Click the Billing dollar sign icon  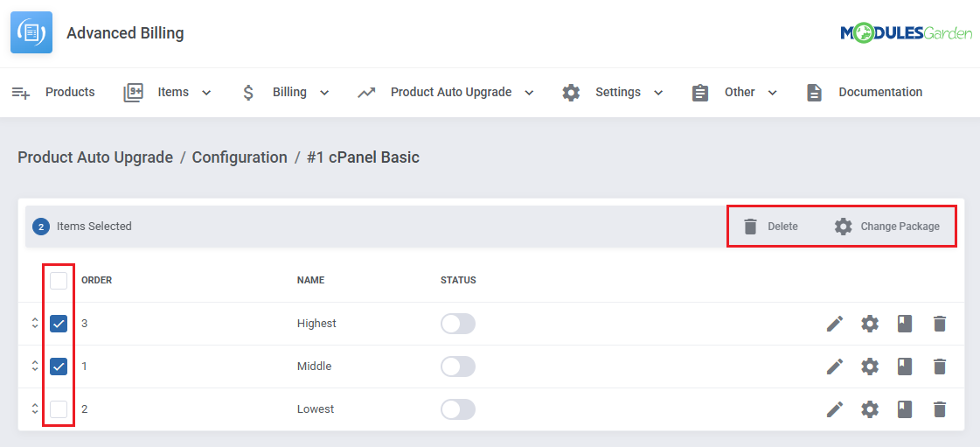[x=248, y=93]
